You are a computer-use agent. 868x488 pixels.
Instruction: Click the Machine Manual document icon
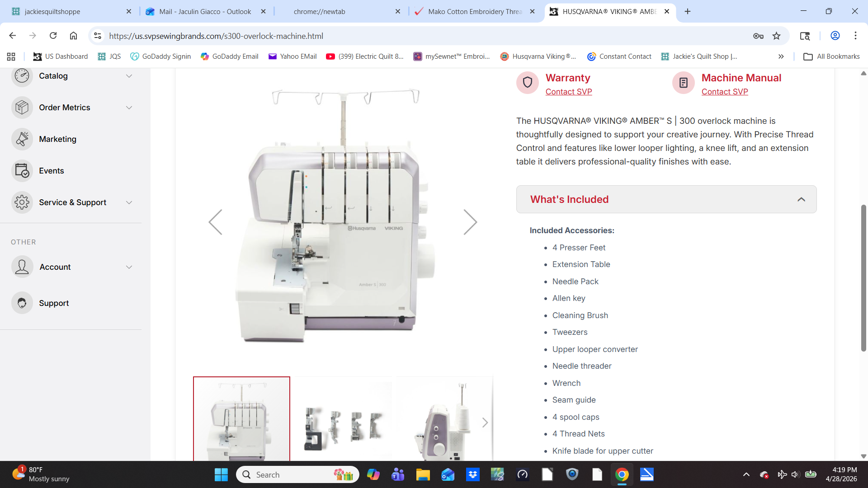(x=683, y=83)
